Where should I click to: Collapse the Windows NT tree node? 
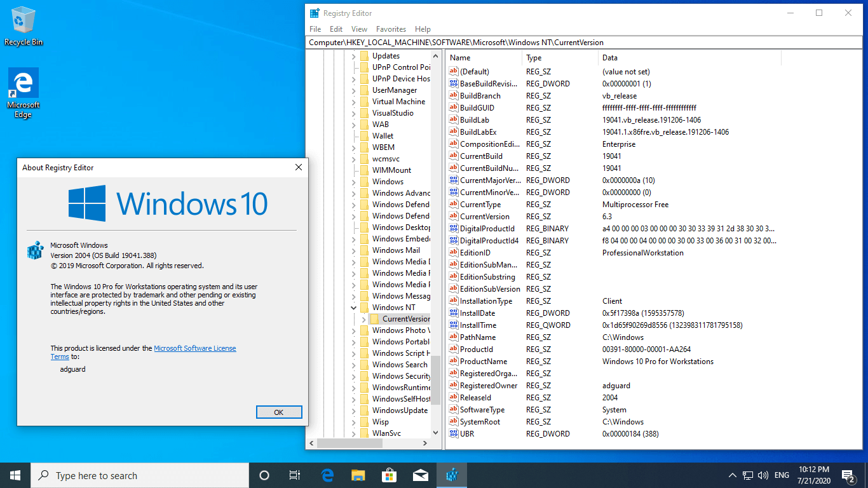tap(354, 308)
